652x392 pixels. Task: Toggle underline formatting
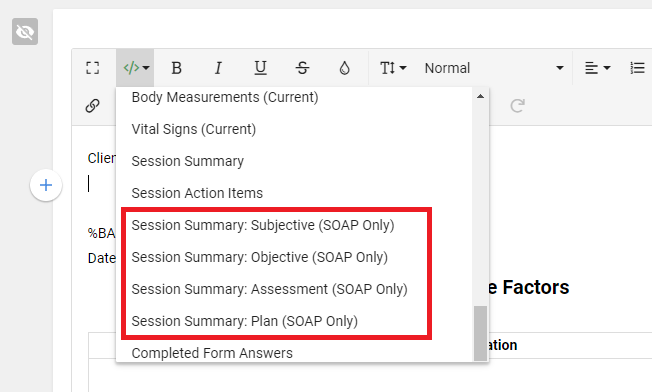[x=260, y=68]
